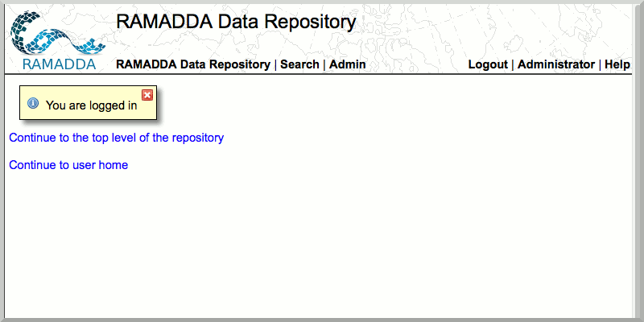
Task: Click the large 'RAMADDA Data Repository' page title
Action: [x=236, y=23]
